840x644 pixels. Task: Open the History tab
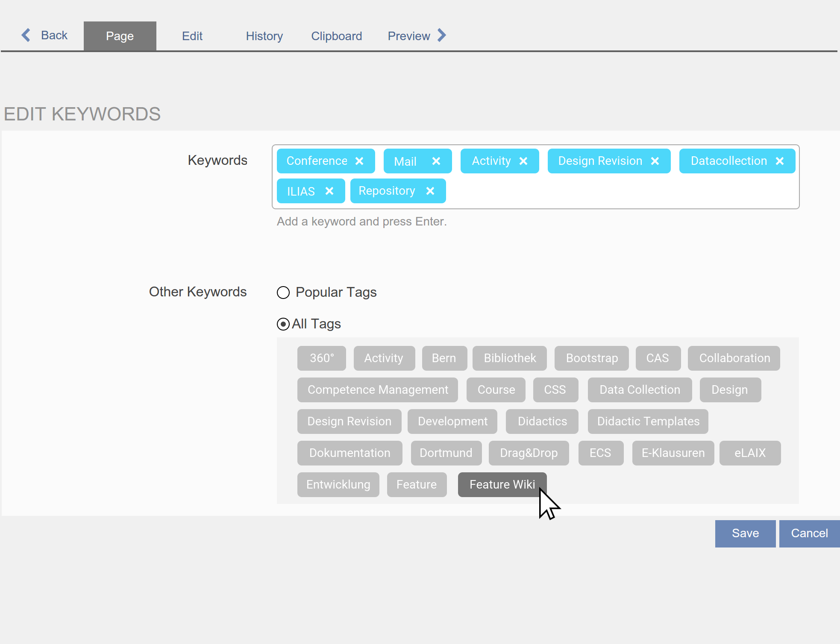(x=264, y=36)
